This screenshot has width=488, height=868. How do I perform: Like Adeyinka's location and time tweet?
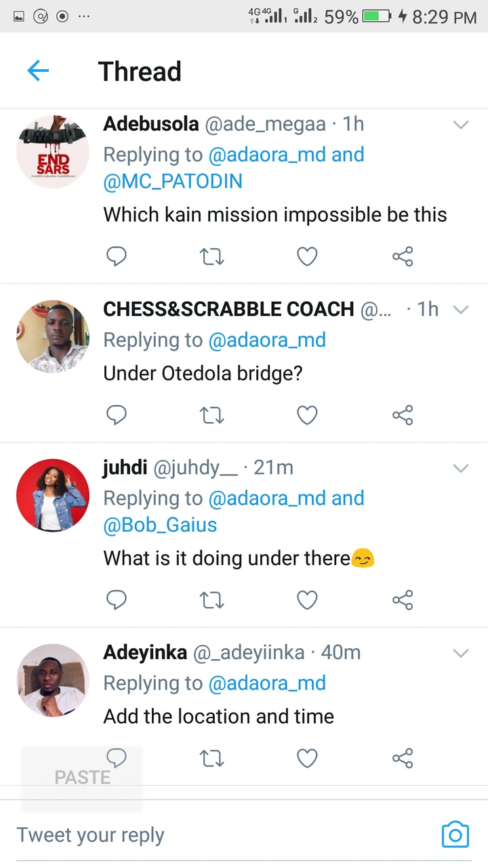tap(307, 757)
